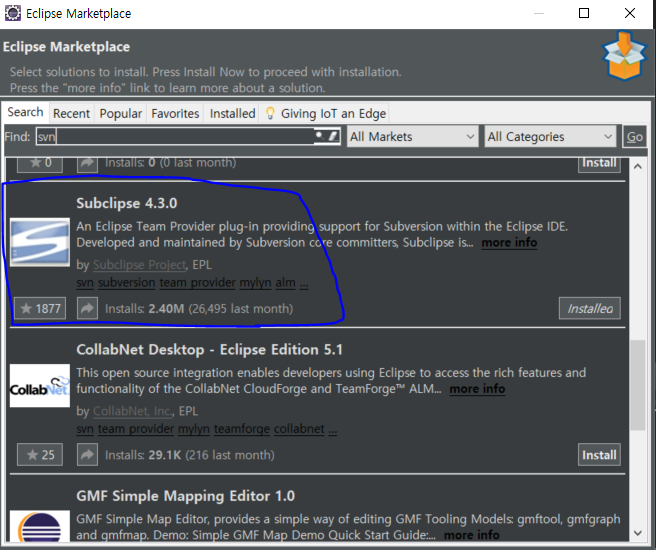Image resolution: width=656 pixels, height=550 pixels.
Task: Click the alm tag under Subclipse
Action: (x=285, y=283)
